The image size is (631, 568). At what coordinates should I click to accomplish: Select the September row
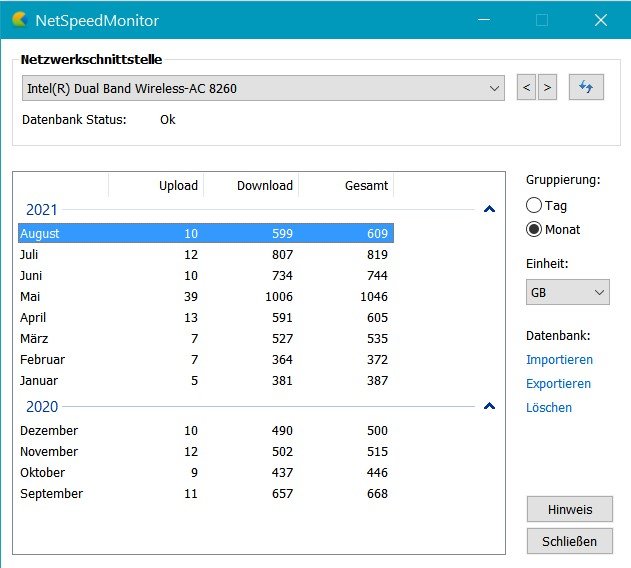pos(206,494)
